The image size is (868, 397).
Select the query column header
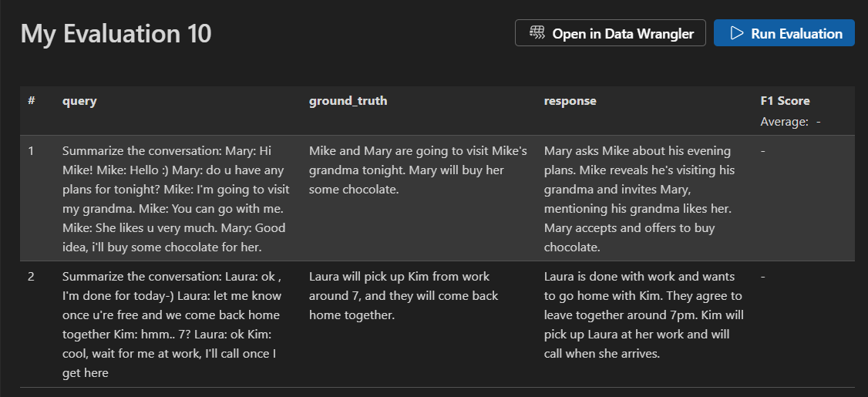[x=79, y=101]
